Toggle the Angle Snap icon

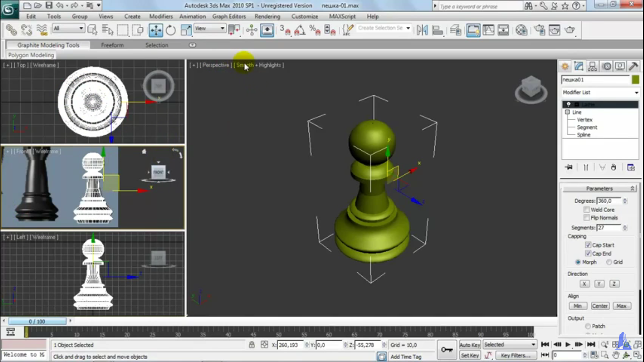pos(299,31)
